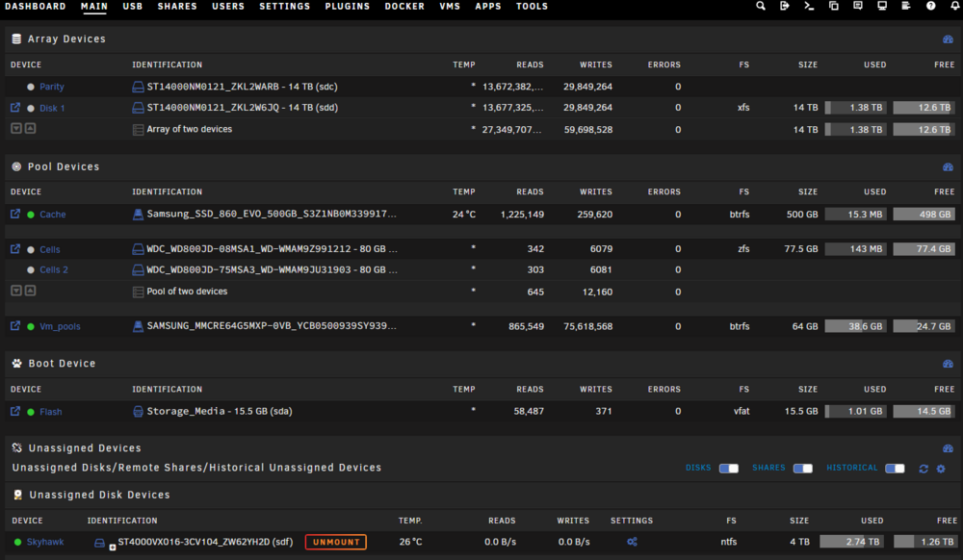Toggle the HISTORICAL switch
This screenshot has width=963, height=560.
tap(895, 469)
